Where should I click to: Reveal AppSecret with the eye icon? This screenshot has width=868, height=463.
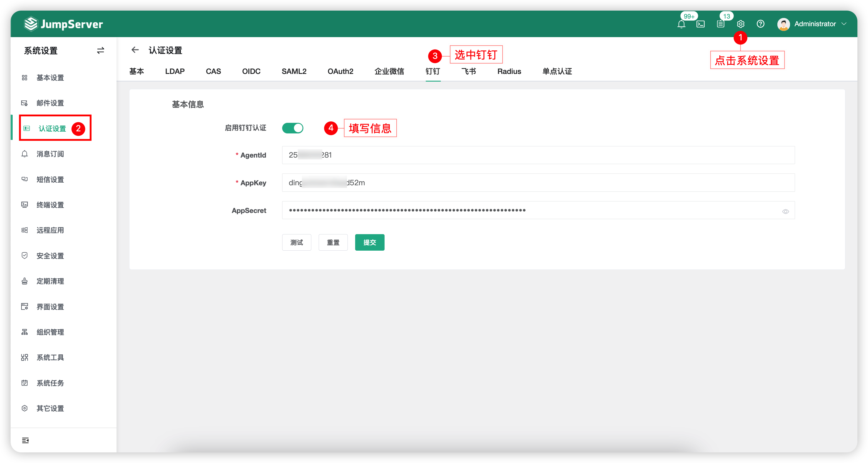coord(785,211)
